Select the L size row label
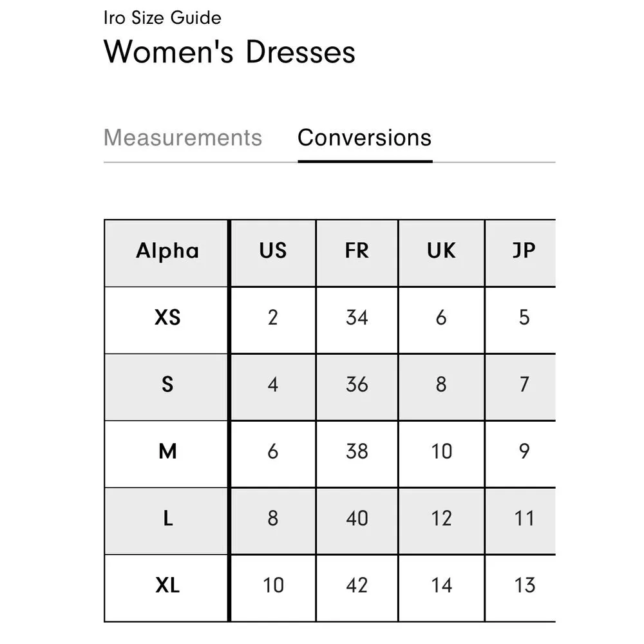Screen dimensions: 644x644 coord(167,518)
